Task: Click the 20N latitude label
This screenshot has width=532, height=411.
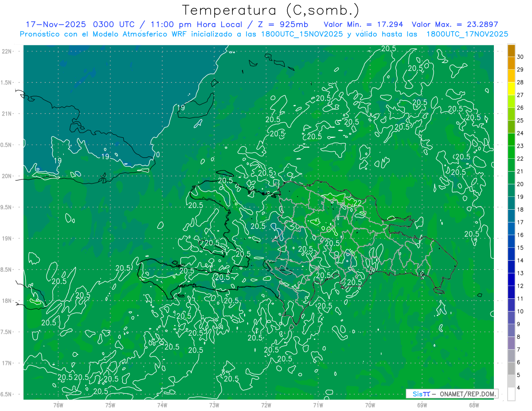Action: point(6,176)
